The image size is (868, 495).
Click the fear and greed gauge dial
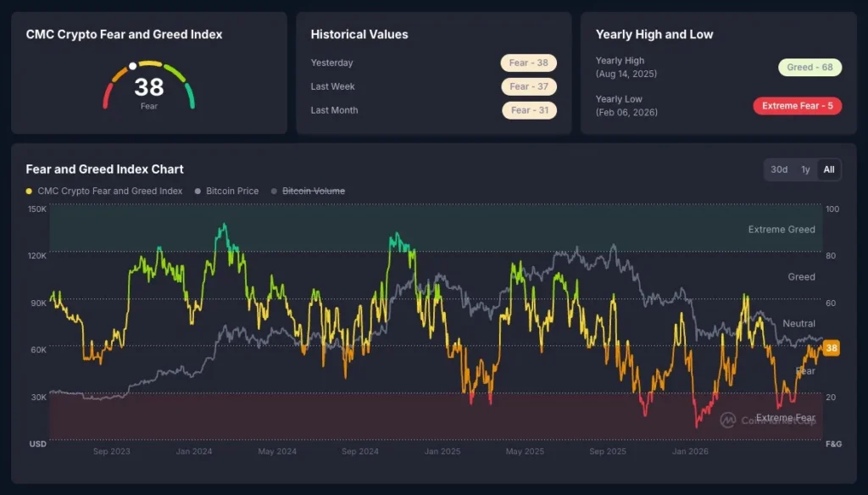(149, 86)
